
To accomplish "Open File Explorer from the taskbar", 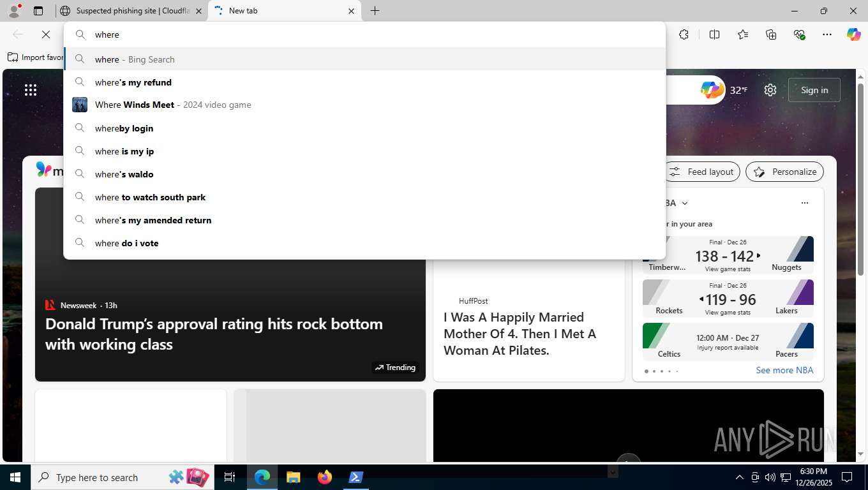I will (x=293, y=477).
